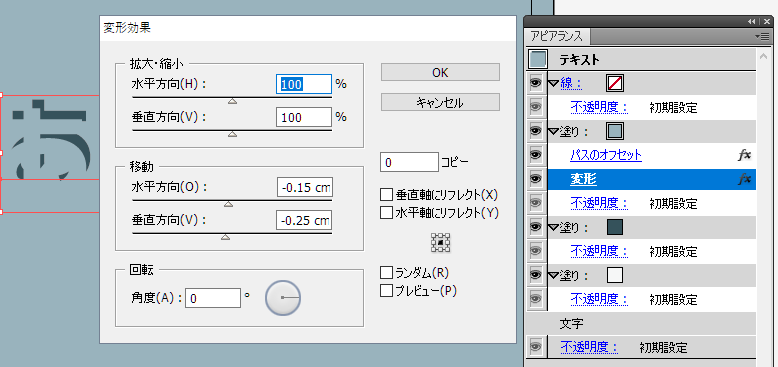Click the move field showing -0.25 cm

(304, 221)
